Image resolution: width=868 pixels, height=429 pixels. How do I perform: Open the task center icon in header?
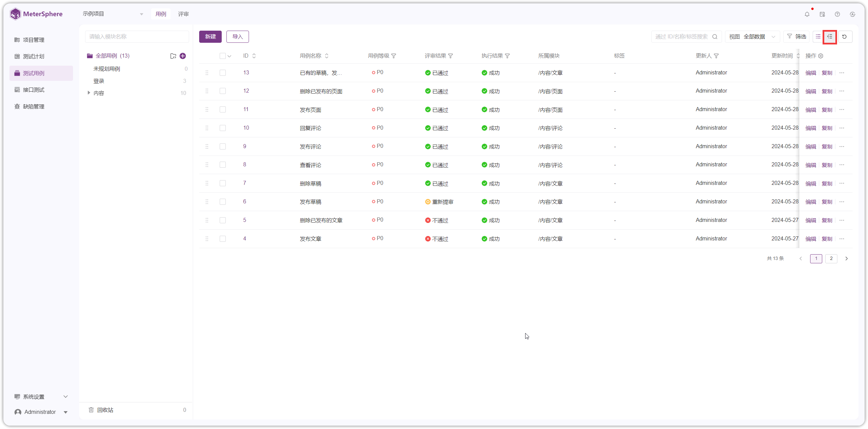point(822,14)
